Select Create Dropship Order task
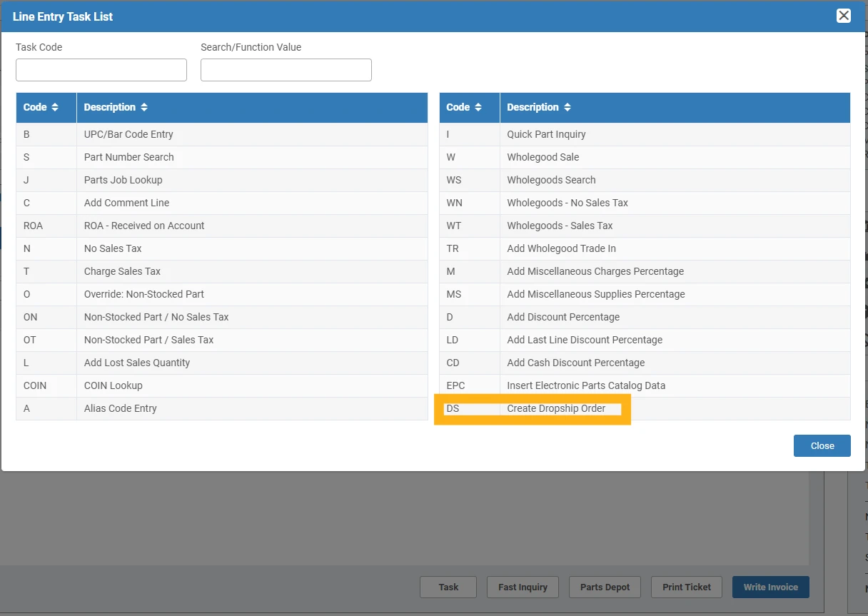Image resolution: width=868 pixels, height=616 pixels. [x=645, y=408]
